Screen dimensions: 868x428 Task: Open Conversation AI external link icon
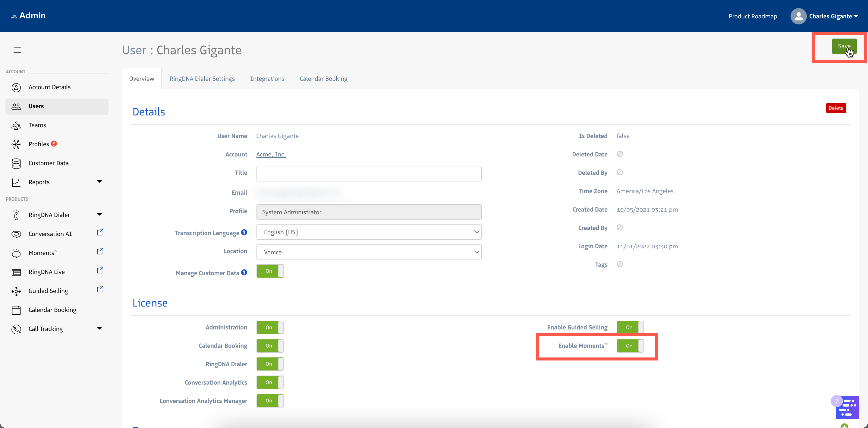(x=100, y=232)
